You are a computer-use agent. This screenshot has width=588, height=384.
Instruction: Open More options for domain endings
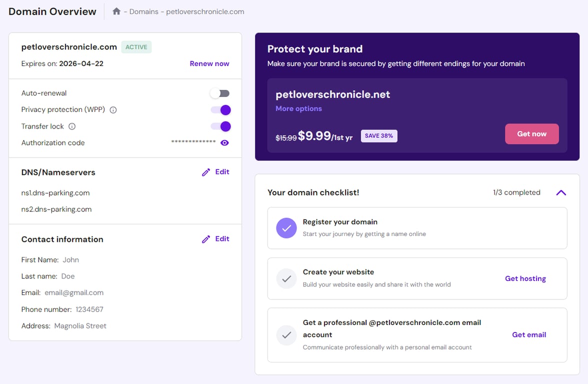coord(298,108)
